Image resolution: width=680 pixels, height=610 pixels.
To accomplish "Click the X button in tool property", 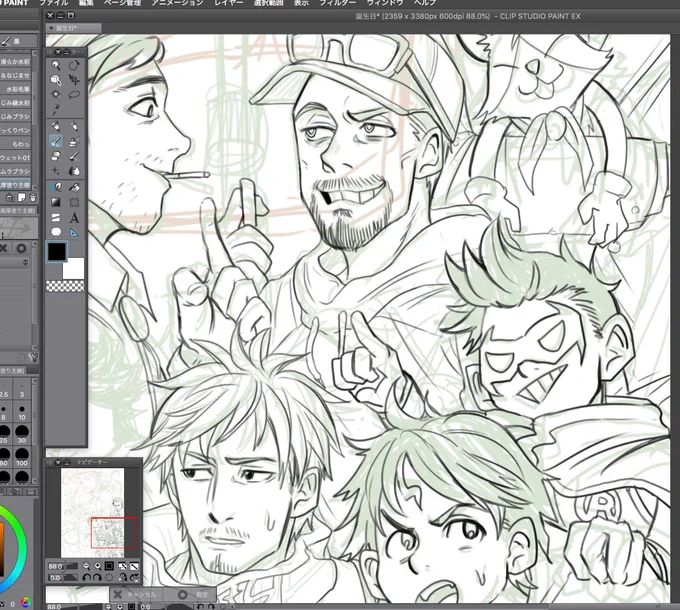I will click(x=3, y=248).
